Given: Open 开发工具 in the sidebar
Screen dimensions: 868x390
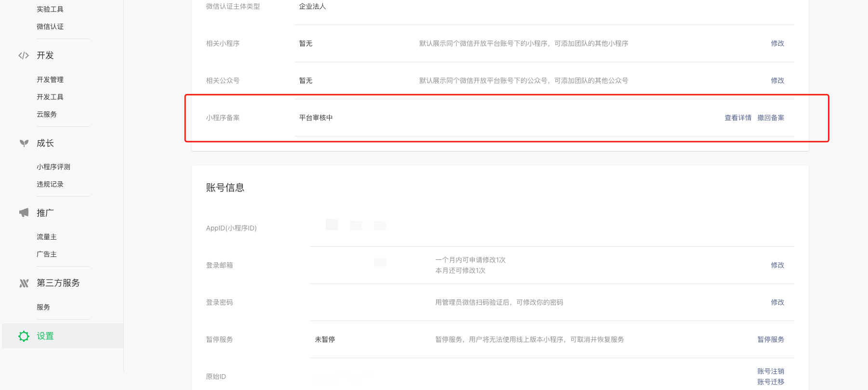Looking at the screenshot, I should (50, 97).
